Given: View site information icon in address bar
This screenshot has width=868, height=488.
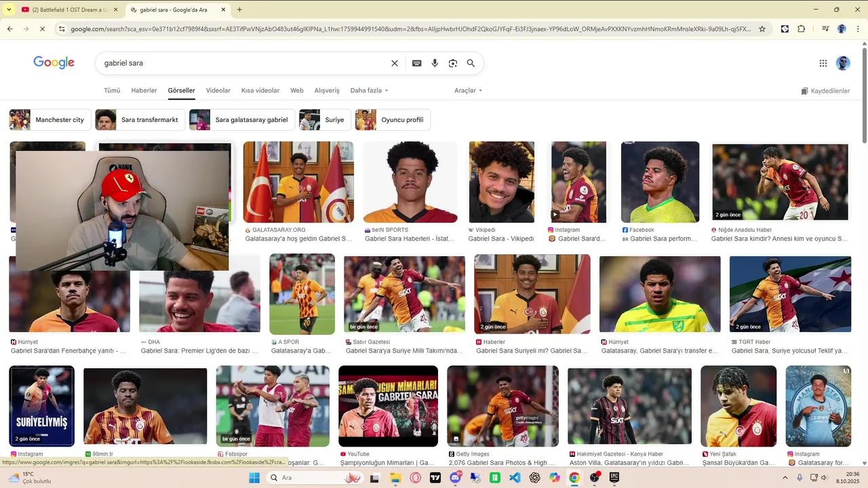Looking at the screenshot, I should point(62,29).
